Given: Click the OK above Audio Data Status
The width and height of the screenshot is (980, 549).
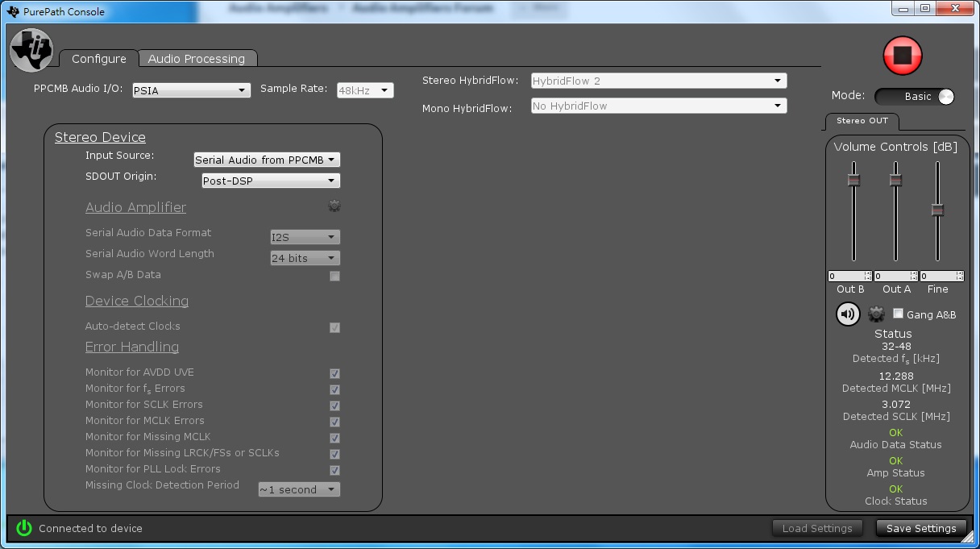Looking at the screenshot, I should point(895,433).
